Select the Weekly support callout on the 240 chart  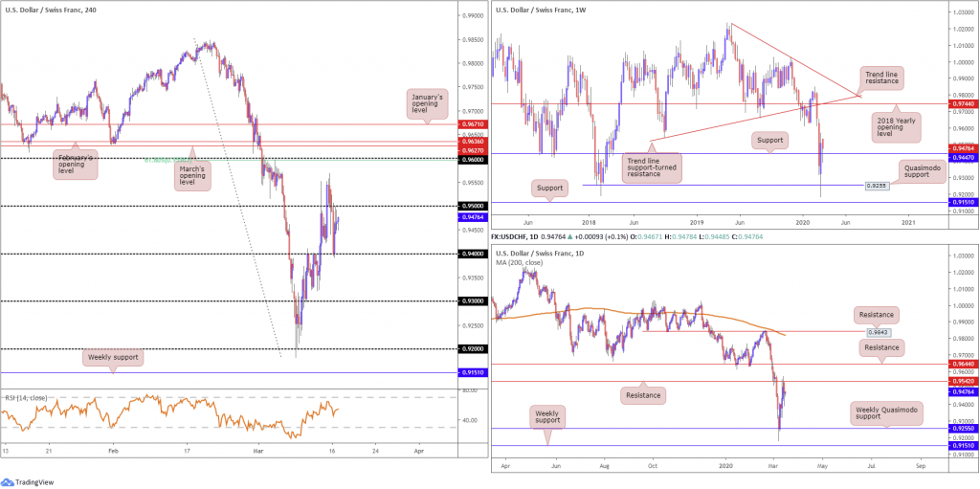[113, 358]
